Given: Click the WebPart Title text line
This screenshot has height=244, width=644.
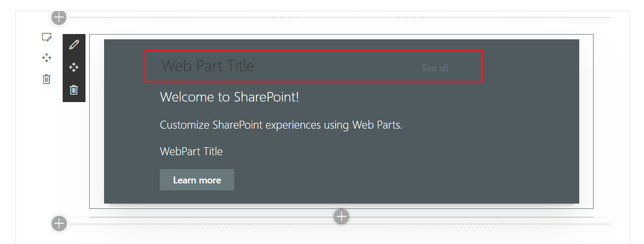Looking at the screenshot, I should [191, 152].
